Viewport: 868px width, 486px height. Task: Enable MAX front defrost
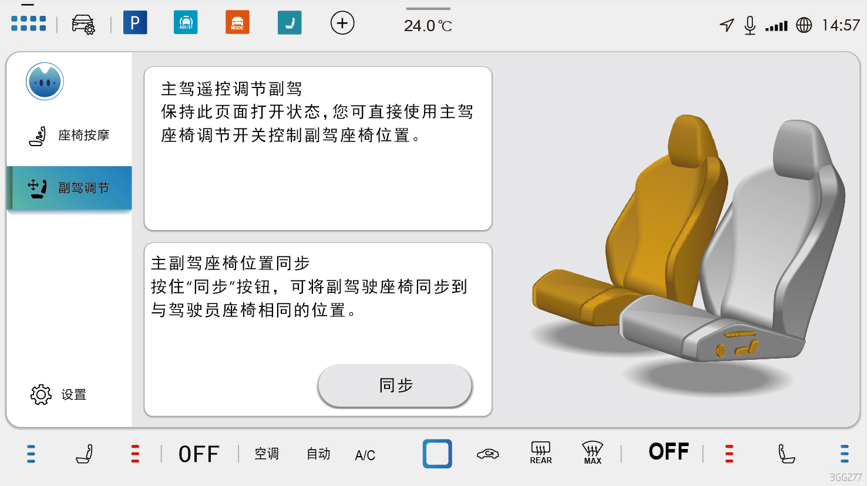click(593, 453)
